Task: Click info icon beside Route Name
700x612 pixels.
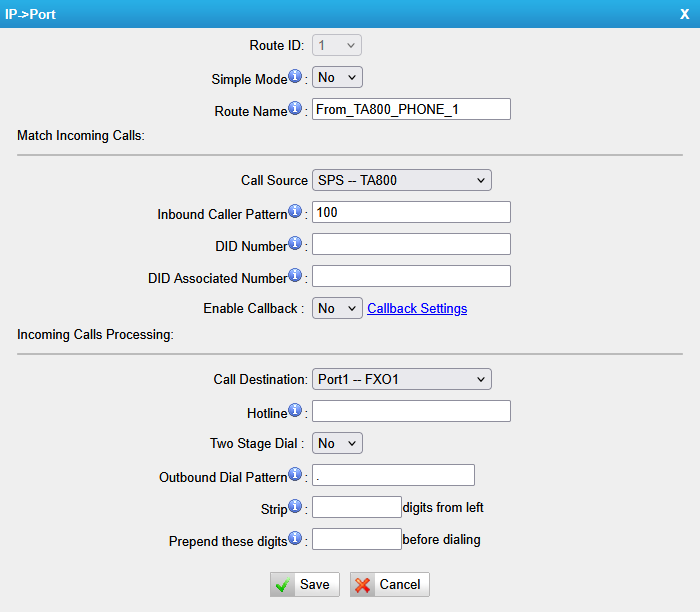Action: click(295, 109)
